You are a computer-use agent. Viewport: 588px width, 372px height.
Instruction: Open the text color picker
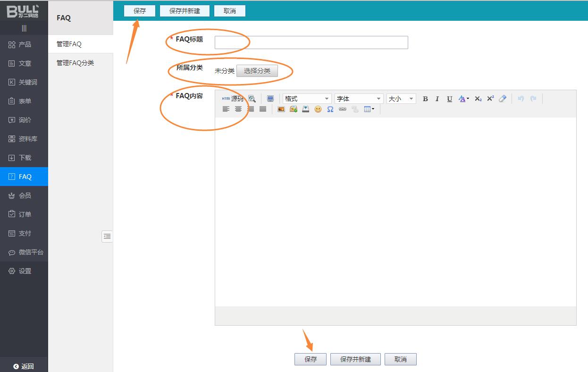[463, 99]
